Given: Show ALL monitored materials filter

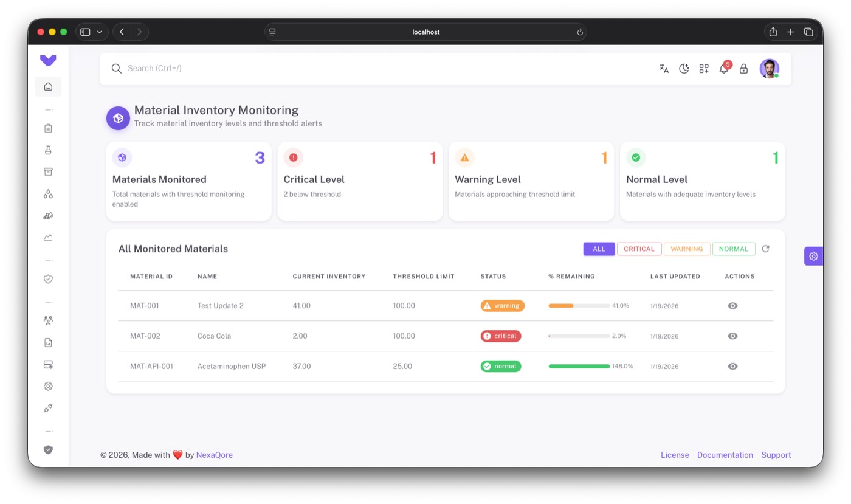Looking at the screenshot, I should click(x=599, y=249).
